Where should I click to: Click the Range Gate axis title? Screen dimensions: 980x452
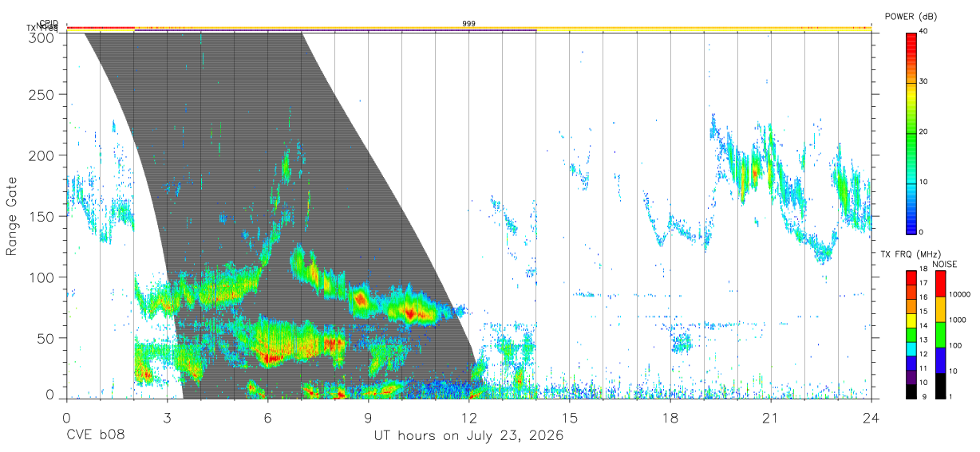coord(12,215)
